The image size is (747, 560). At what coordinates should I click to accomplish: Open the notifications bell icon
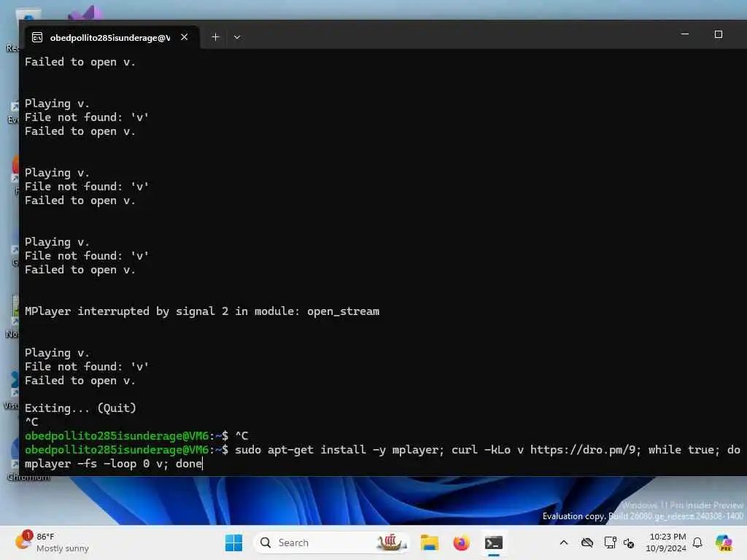(697, 542)
